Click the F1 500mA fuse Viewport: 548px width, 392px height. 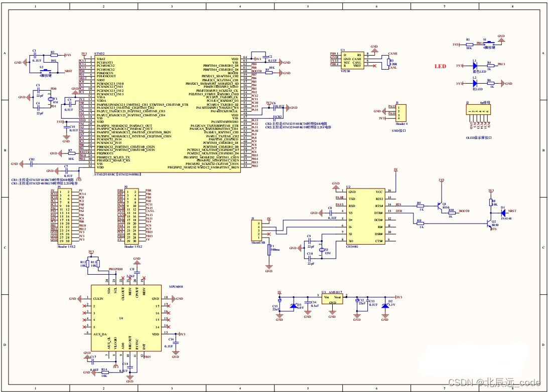point(269,250)
